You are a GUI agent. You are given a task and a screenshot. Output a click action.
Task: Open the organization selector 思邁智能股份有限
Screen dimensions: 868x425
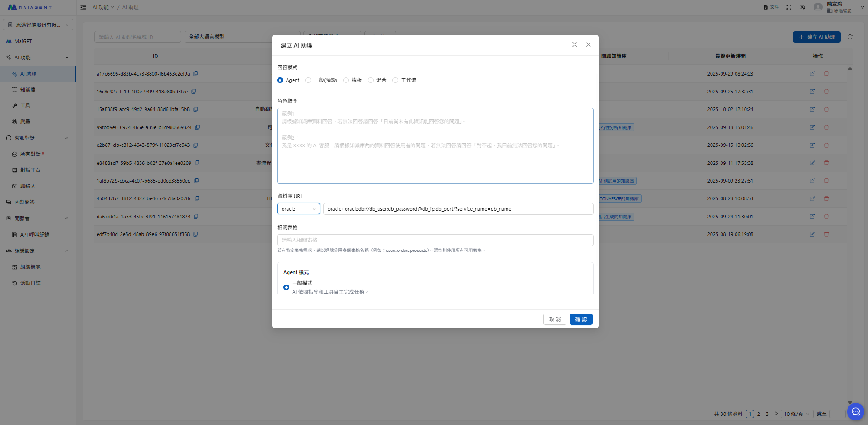click(38, 25)
